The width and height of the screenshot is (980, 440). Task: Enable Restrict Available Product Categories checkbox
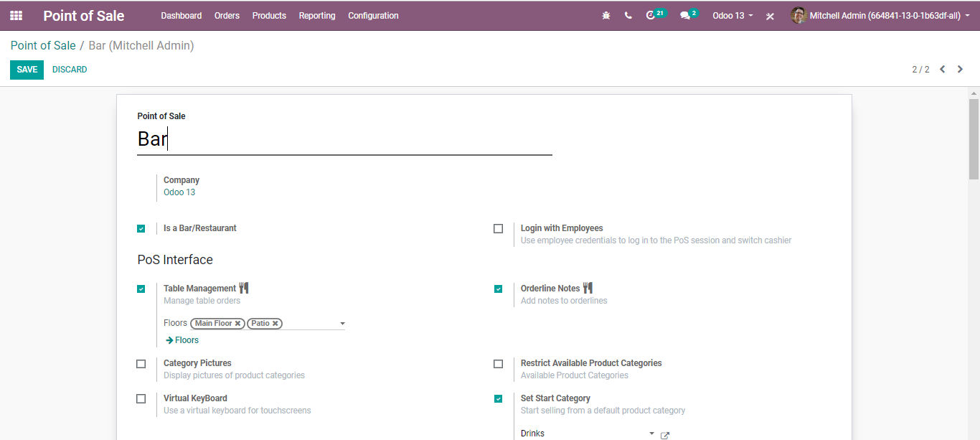499,364
